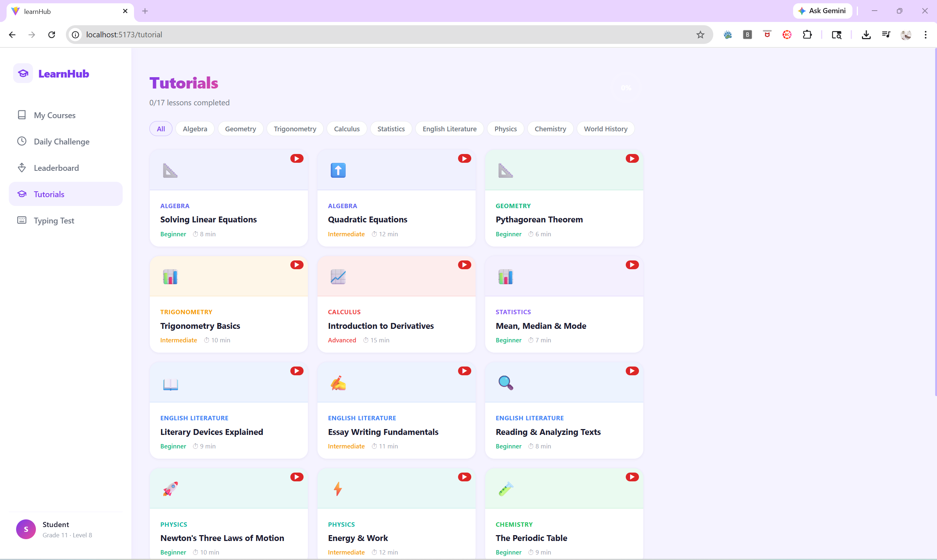Image resolution: width=937 pixels, height=560 pixels.
Task: Click YouTube icon on Pythagorean Theorem card
Action: 632,158
